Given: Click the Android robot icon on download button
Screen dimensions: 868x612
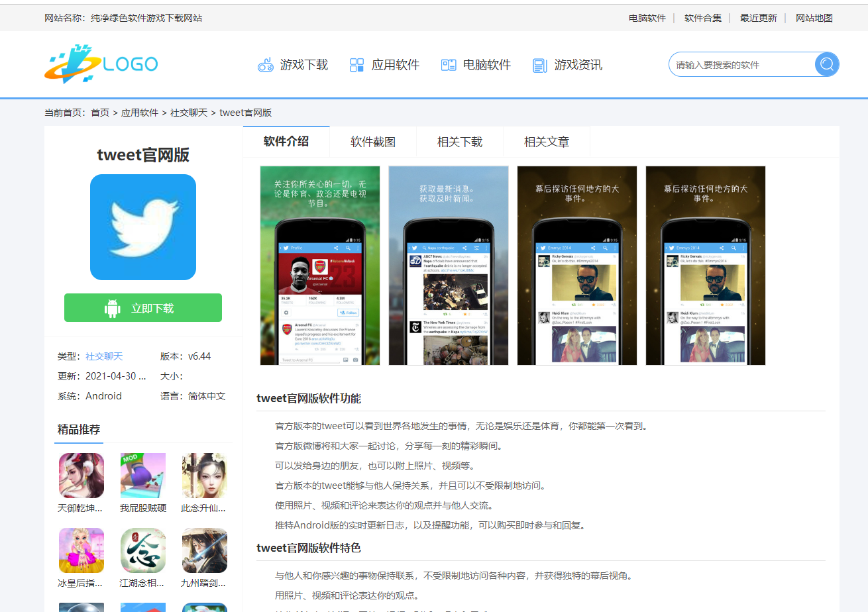Looking at the screenshot, I should tap(113, 308).
